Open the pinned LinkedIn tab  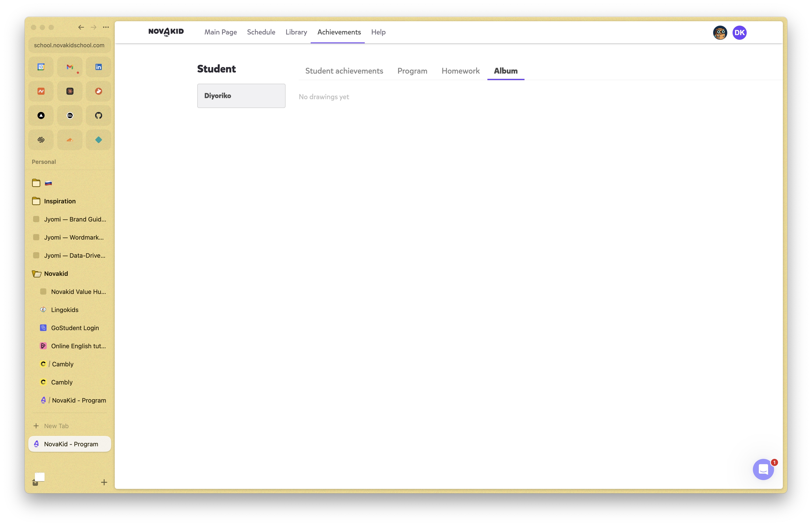point(98,67)
